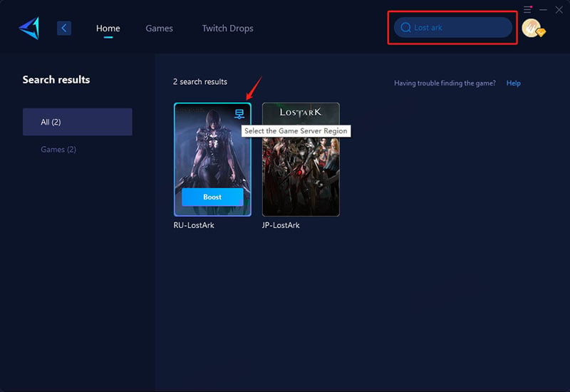Select the JP-LostArk game cover

point(301,160)
